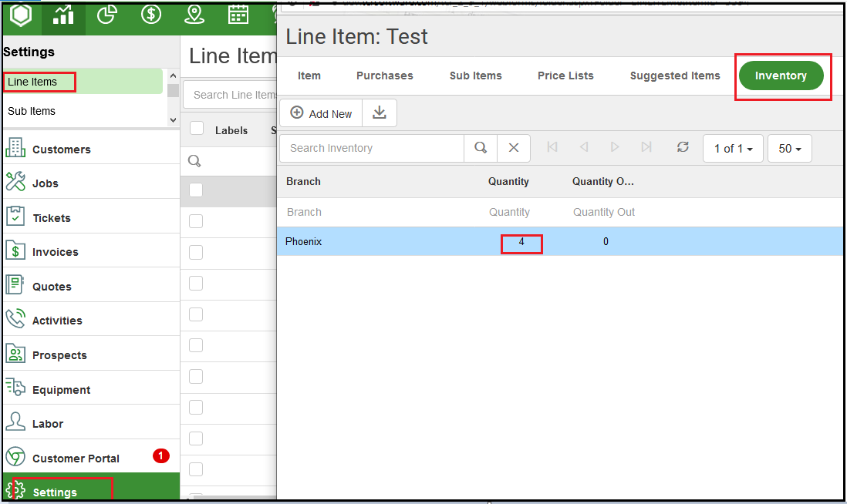This screenshot has width=847, height=504.
Task: Open the bar chart dashboard icon
Action: click(x=63, y=15)
